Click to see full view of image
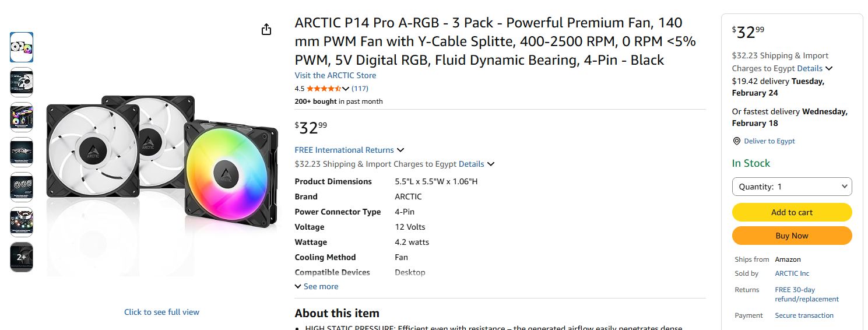 tap(161, 312)
